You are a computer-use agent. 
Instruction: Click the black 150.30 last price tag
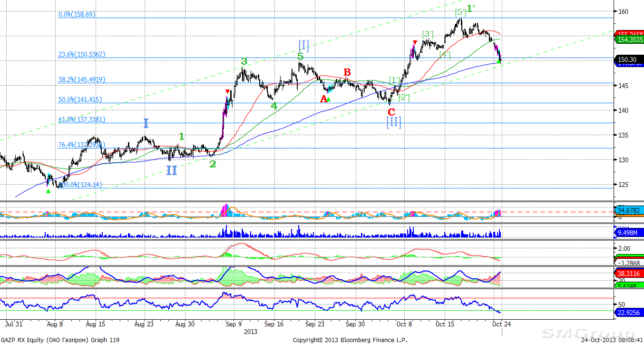629,59
